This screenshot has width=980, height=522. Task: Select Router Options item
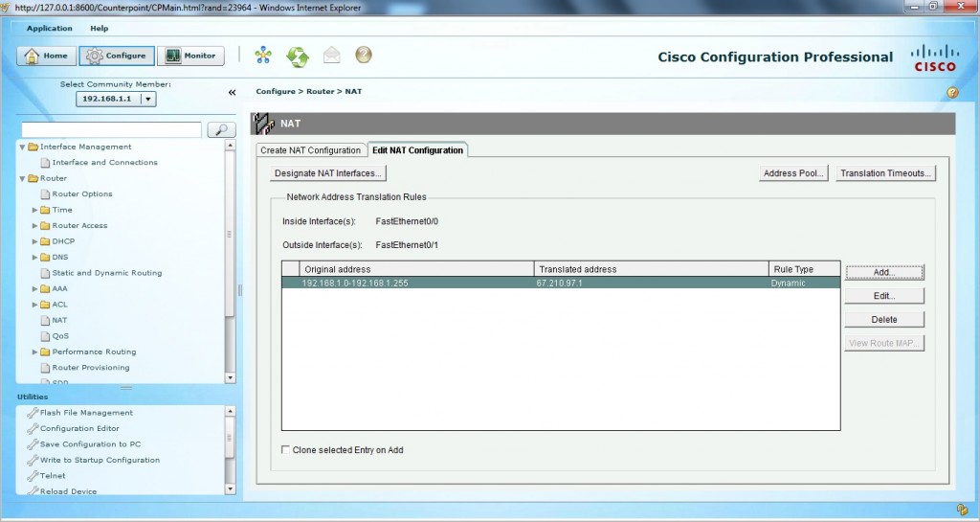82,193
